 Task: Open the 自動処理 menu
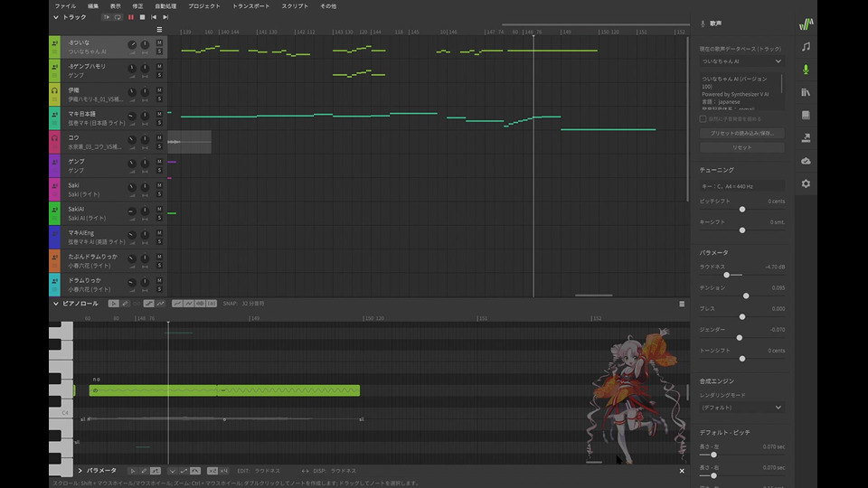coord(165,6)
